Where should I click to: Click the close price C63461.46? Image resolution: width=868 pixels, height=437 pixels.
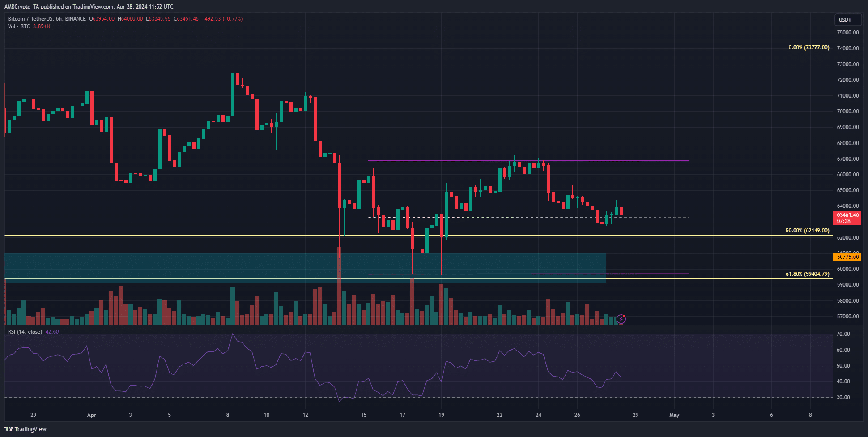(186, 19)
